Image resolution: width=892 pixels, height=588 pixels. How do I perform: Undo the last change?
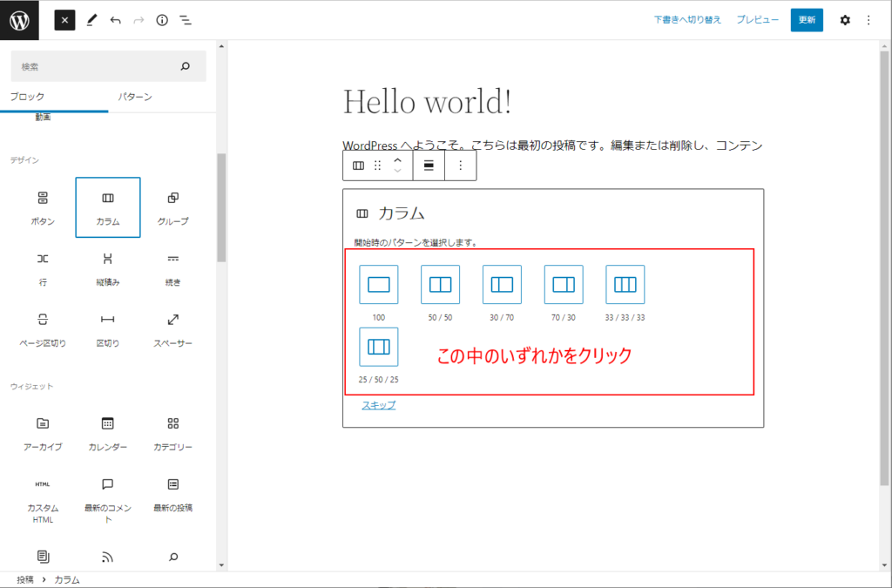[x=115, y=20]
